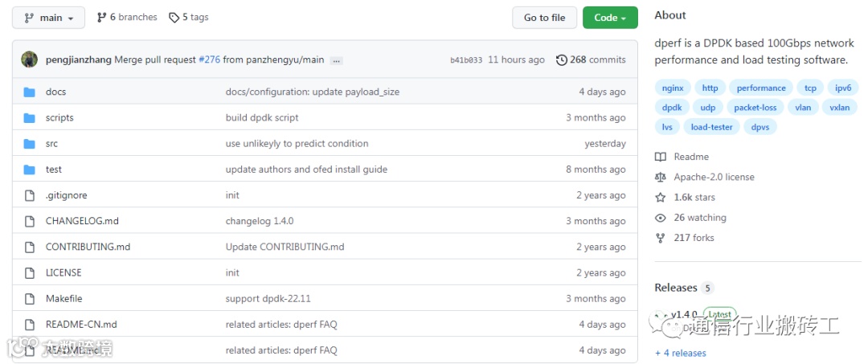Open the scripts folder
This screenshot has width=868, height=364.
point(59,118)
